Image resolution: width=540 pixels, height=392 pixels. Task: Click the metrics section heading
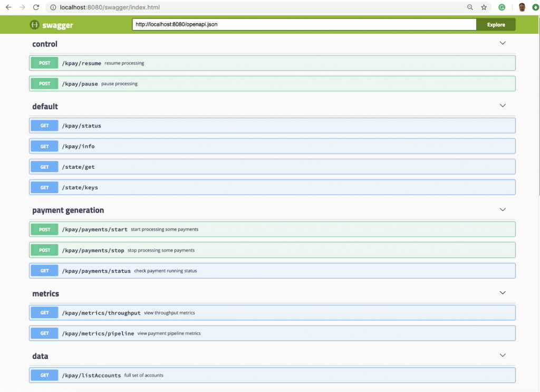[46, 293]
